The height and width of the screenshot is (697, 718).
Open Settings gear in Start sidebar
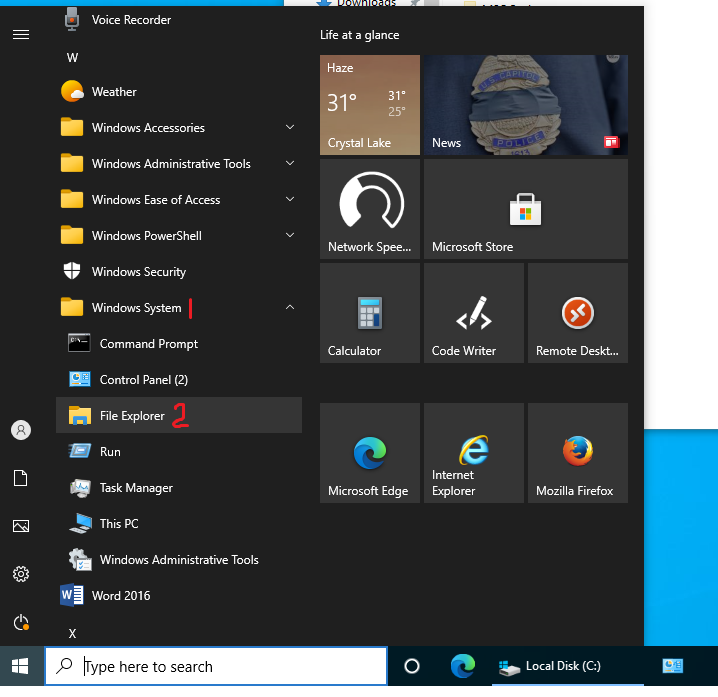coord(21,574)
